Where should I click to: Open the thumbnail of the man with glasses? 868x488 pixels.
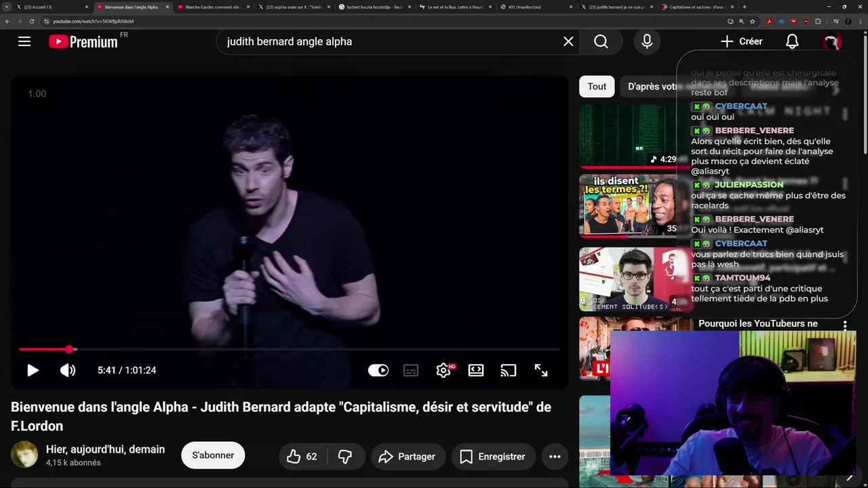click(629, 279)
